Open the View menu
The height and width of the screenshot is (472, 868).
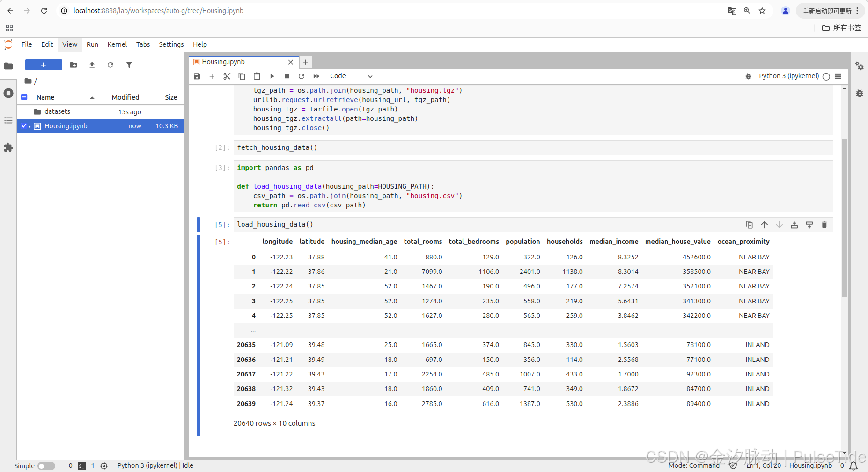pyautogui.click(x=70, y=44)
